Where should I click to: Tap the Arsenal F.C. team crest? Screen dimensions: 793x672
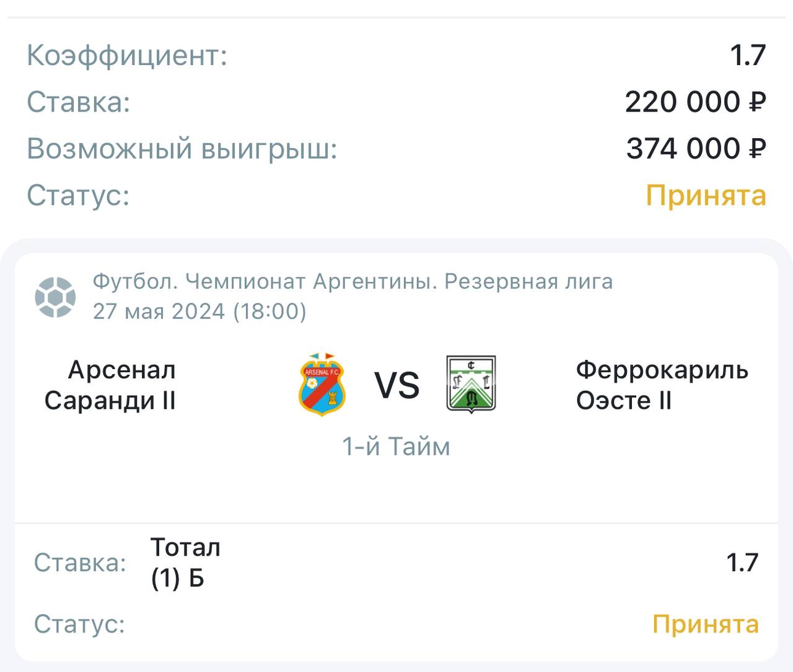point(322,384)
